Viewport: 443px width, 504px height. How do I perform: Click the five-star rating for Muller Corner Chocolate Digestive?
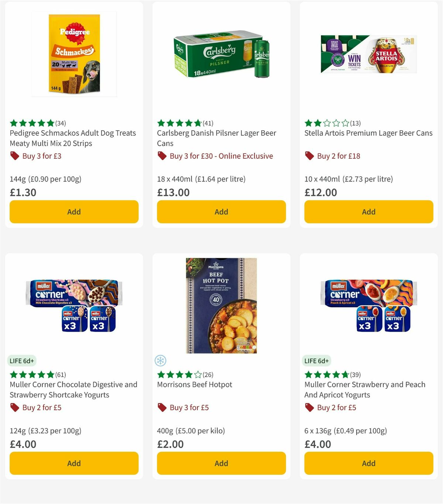click(x=32, y=374)
